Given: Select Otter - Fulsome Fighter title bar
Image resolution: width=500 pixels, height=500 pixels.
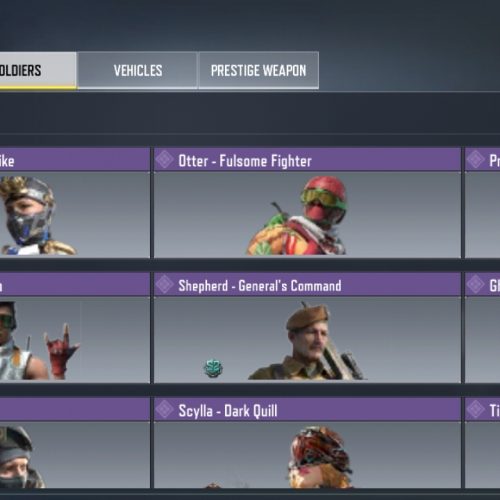Looking at the screenshot, I should [x=307, y=160].
